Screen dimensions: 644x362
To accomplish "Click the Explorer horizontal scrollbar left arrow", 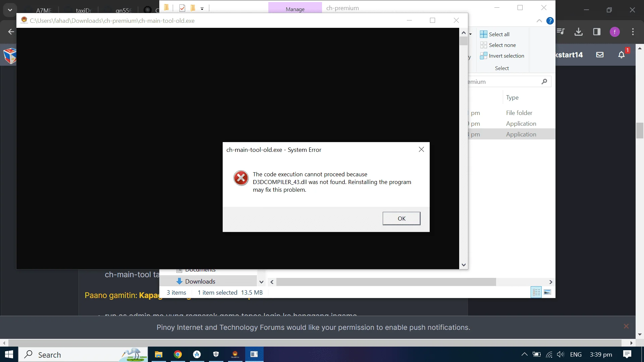I will pyautogui.click(x=272, y=282).
